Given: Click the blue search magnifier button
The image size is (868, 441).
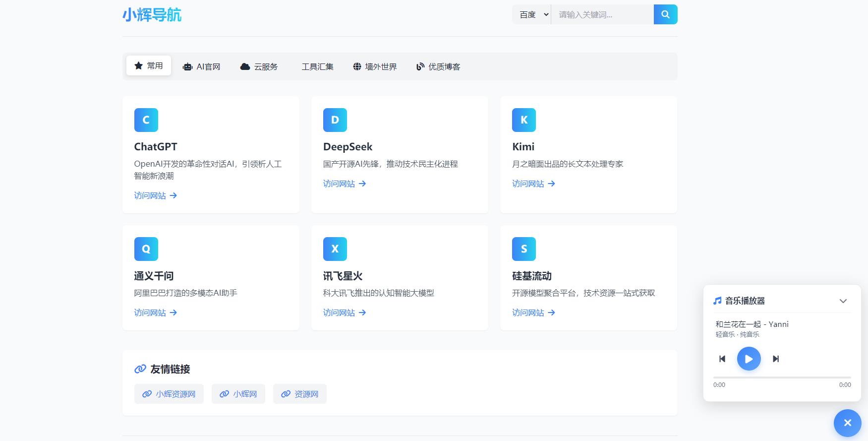Looking at the screenshot, I should tap(665, 14).
